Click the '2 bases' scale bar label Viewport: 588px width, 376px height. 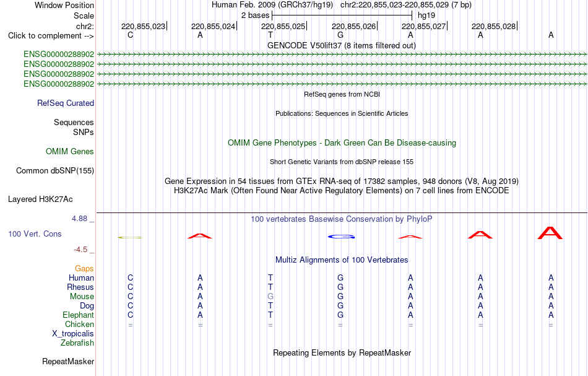pos(256,15)
